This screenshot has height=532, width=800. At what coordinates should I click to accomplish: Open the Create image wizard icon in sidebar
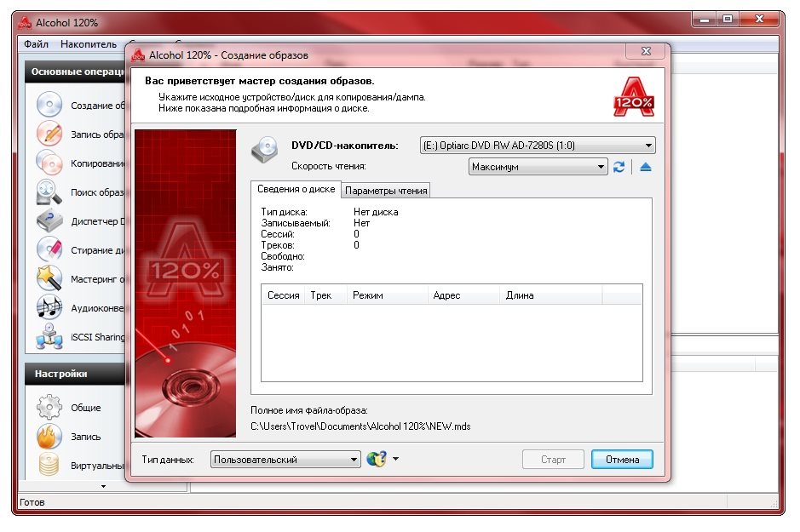(x=49, y=105)
